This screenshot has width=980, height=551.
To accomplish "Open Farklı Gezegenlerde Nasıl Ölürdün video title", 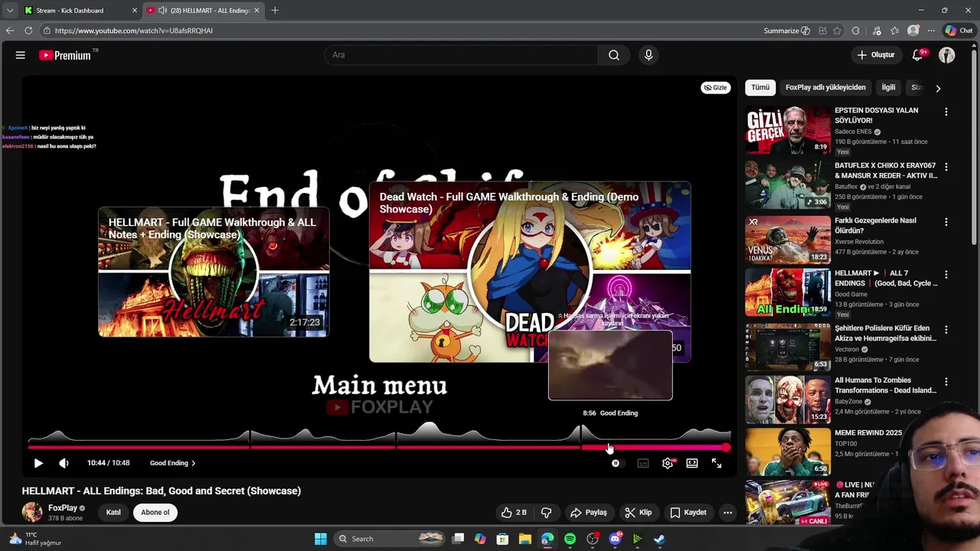I will [875, 226].
